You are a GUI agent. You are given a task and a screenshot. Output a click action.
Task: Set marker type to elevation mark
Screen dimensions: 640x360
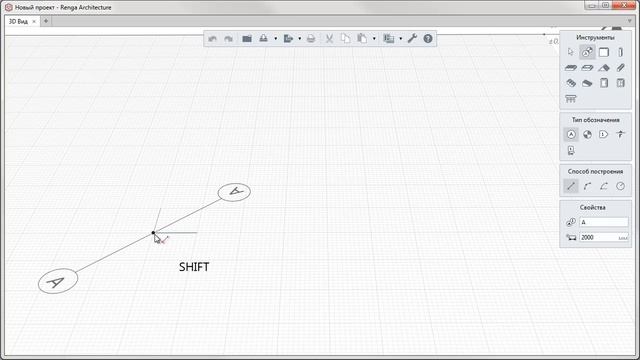coord(620,134)
